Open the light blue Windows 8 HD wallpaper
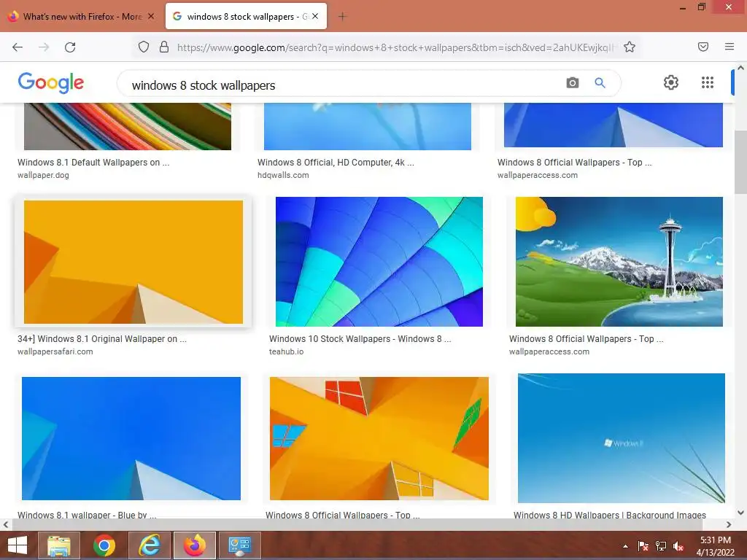This screenshot has width=747, height=560. pos(622,438)
